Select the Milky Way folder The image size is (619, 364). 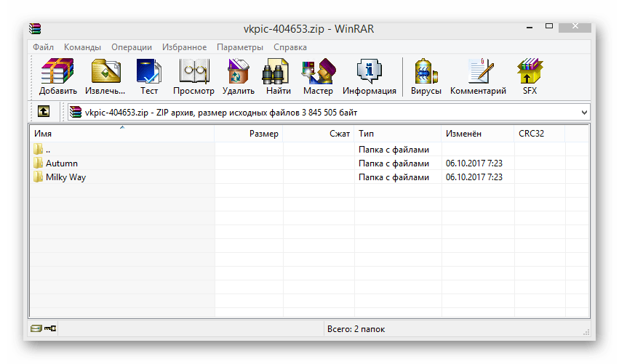coord(65,177)
